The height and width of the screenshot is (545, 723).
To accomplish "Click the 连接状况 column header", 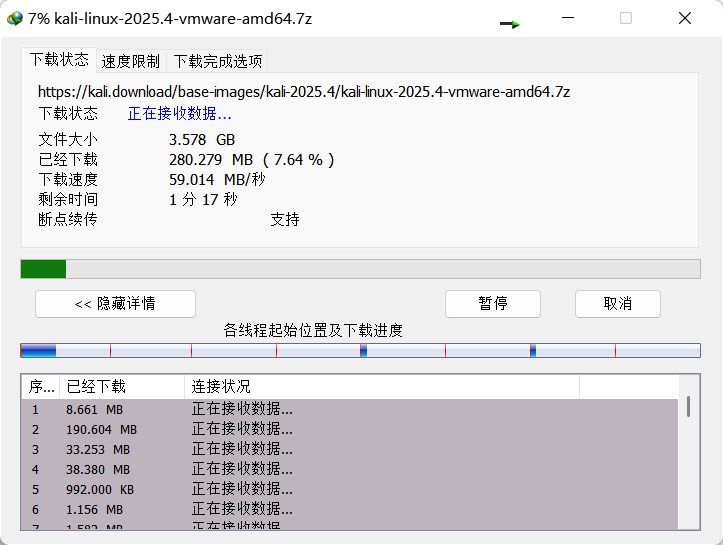I will (380, 387).
